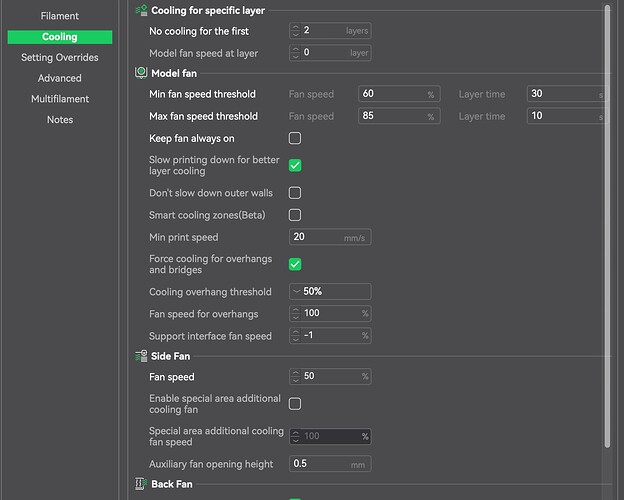Go to the Multifilament tab
The height and width of the screenshot is (500, 624).
coord(60,99)
